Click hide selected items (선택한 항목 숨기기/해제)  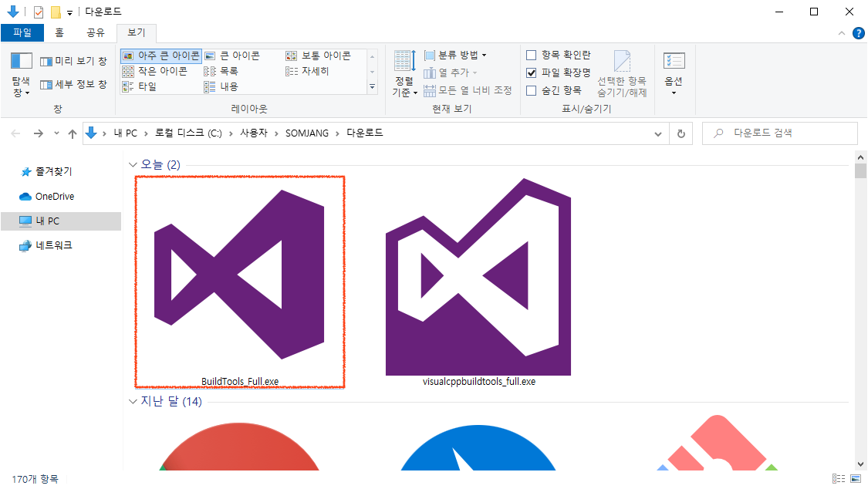[x=622, y=73]
